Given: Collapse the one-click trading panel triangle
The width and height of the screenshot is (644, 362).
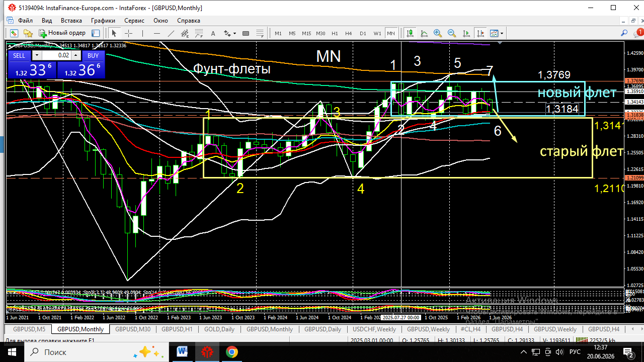Looking at the screenshot, I should [x=11, y=46].
